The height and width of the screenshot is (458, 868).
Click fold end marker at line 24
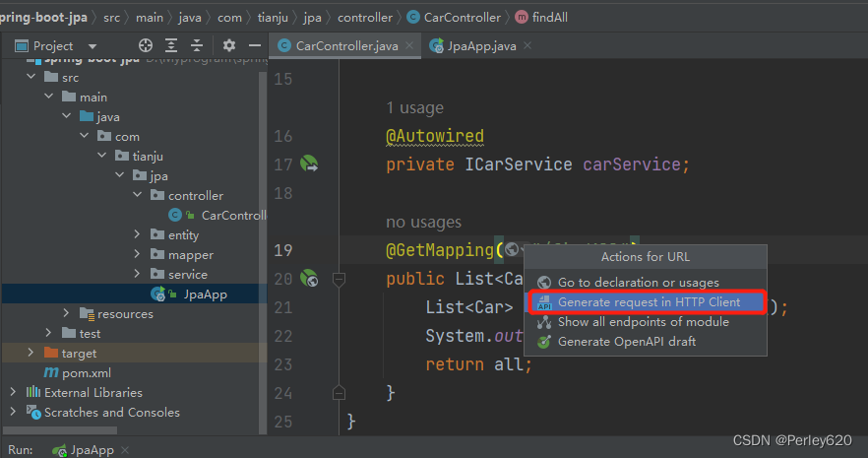click(339, 393)
